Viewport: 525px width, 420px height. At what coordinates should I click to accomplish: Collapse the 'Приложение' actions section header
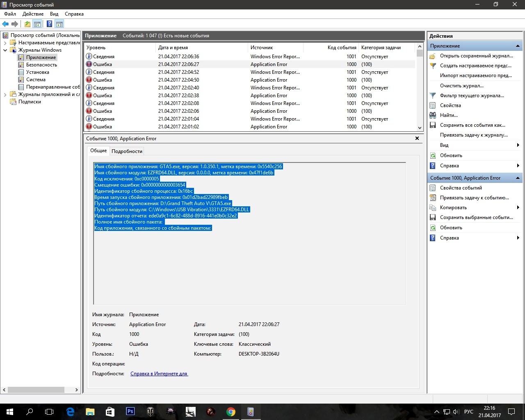tap(518, 46)
